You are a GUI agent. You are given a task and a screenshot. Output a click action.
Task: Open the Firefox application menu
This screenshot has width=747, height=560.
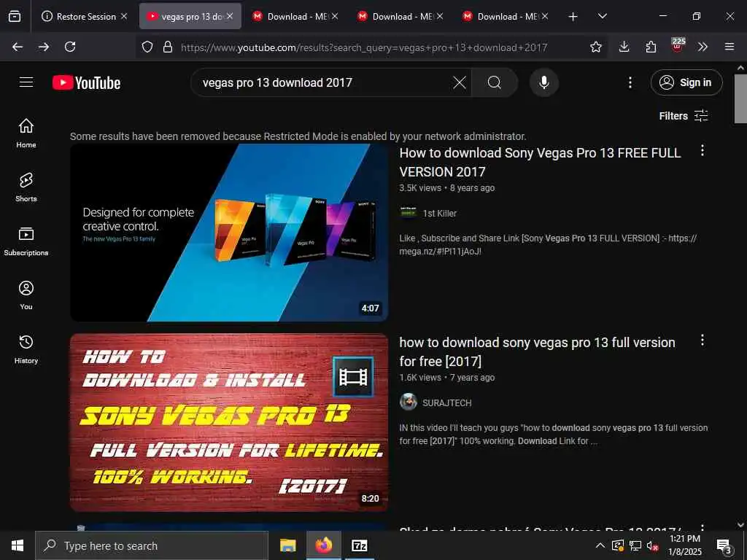pos(729,47)
